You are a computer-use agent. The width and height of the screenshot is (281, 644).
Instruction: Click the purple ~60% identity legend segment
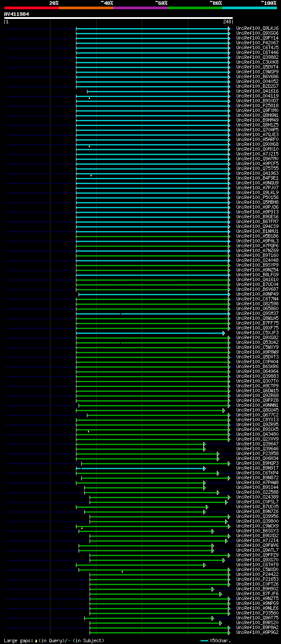click(140, 8)
